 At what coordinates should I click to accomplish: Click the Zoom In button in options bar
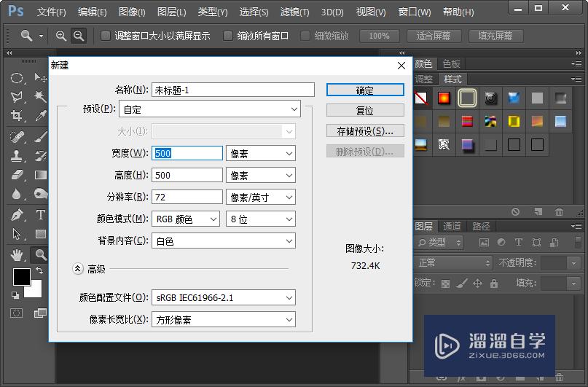(x=60, y=36)
